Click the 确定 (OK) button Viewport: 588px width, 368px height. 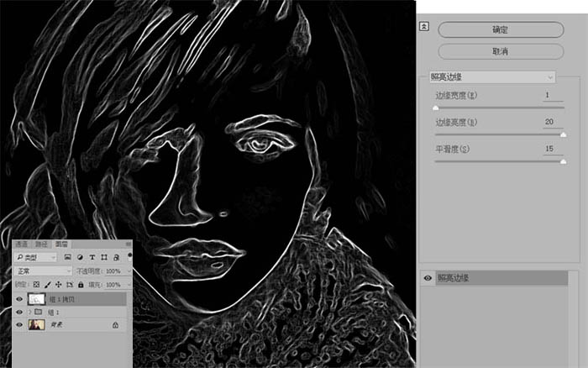[501, 29]
